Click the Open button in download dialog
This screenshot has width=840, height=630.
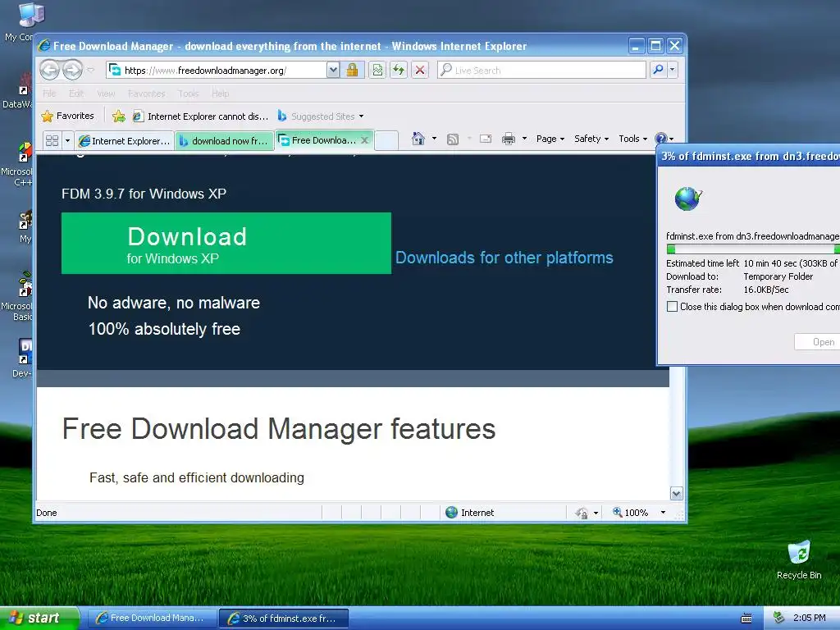pos(817,342)
